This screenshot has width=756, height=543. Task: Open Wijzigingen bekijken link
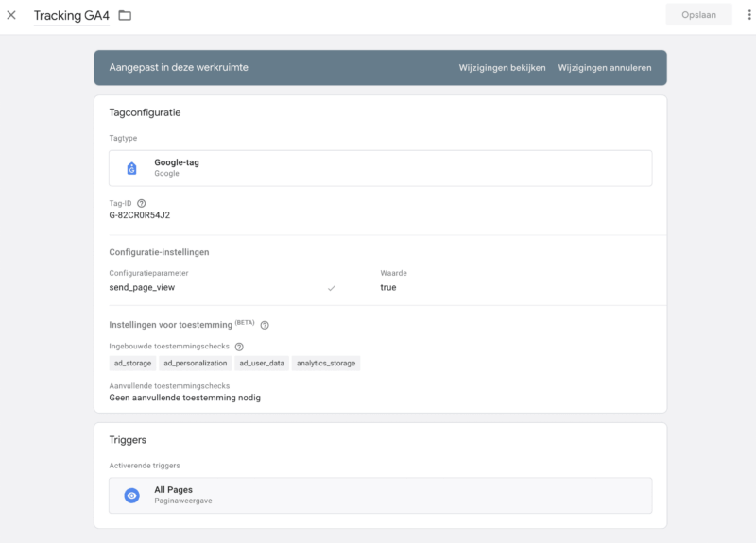coord(502,68)
